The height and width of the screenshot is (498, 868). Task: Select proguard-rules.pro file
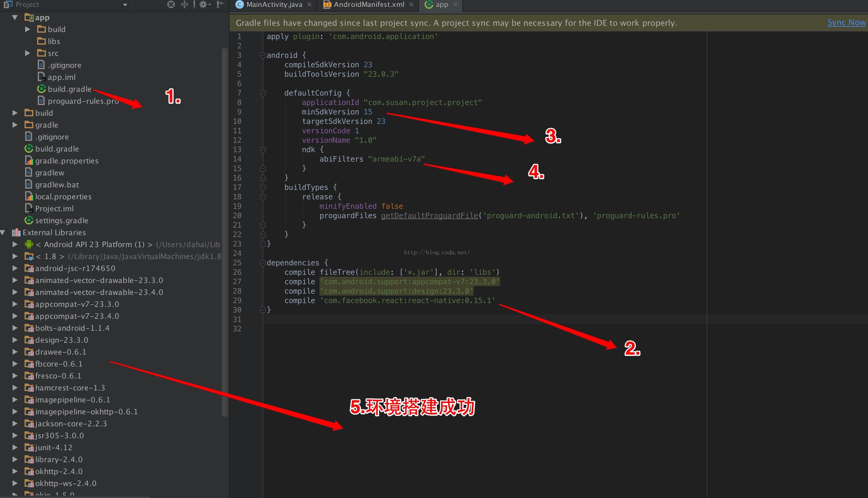(83, 101)
